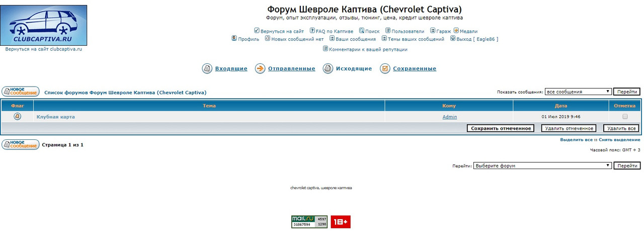Click forum title 'Форум Шевроле Каптива (Chevrolet Captiva)'

(365, 10)
